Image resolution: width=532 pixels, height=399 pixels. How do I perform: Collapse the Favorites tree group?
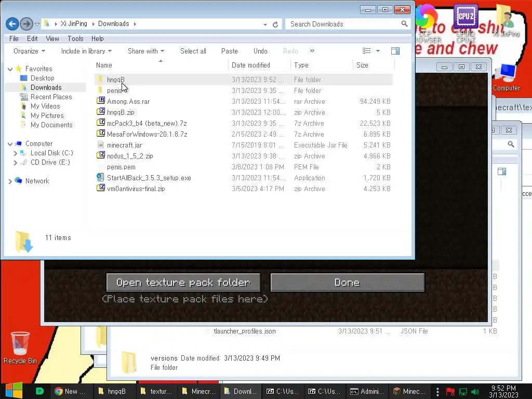[10, 69]
